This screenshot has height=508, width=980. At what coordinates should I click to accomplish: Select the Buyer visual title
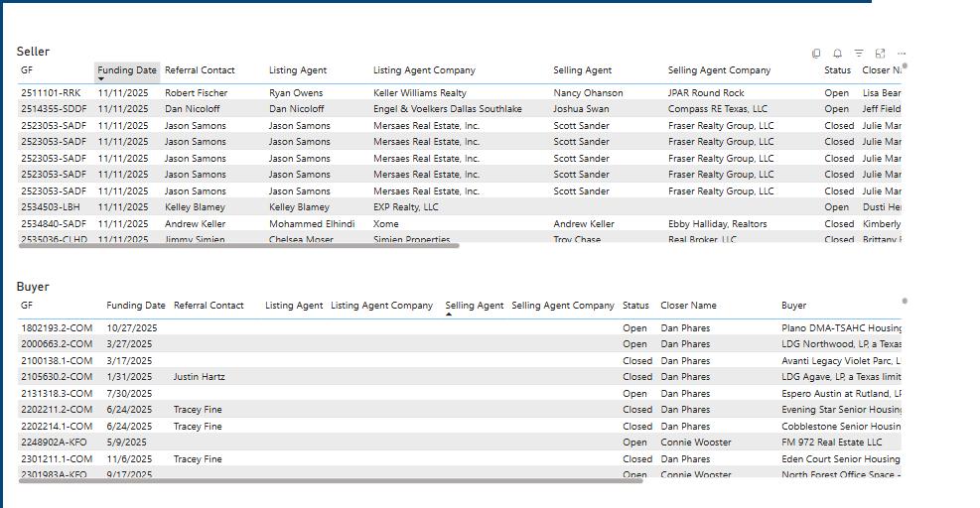33,286
